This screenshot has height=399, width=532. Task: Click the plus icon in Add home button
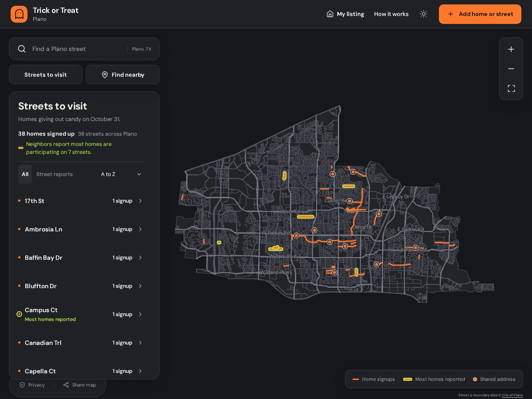pyautogui.click(x=450, y=14)
